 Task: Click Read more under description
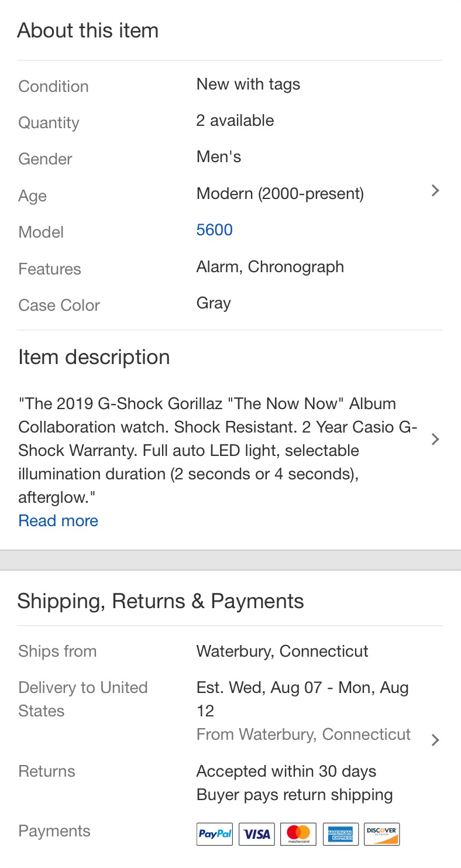click(59, 521)
